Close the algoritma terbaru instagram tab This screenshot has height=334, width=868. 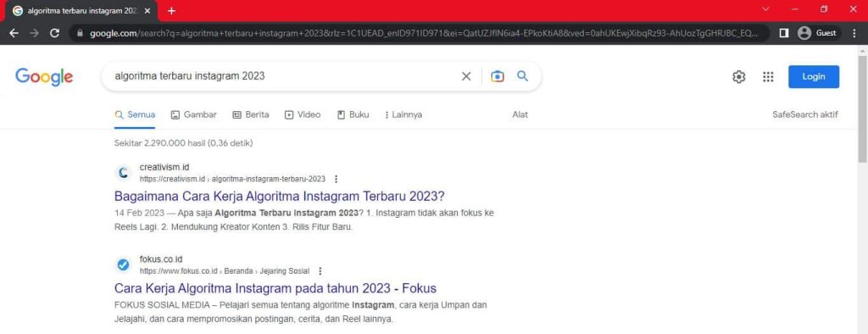click(147, 10)
